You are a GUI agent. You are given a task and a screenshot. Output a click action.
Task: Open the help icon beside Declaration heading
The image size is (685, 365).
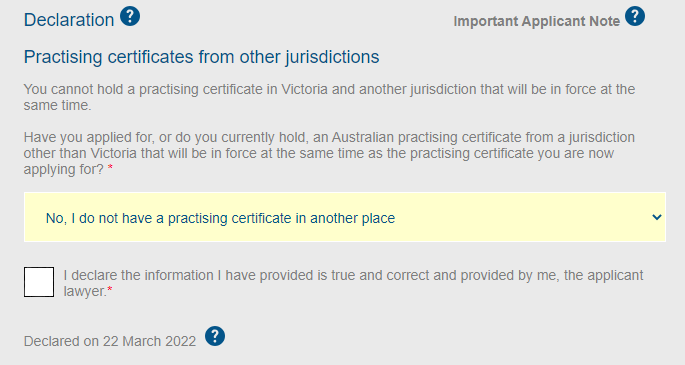(130, 17)
